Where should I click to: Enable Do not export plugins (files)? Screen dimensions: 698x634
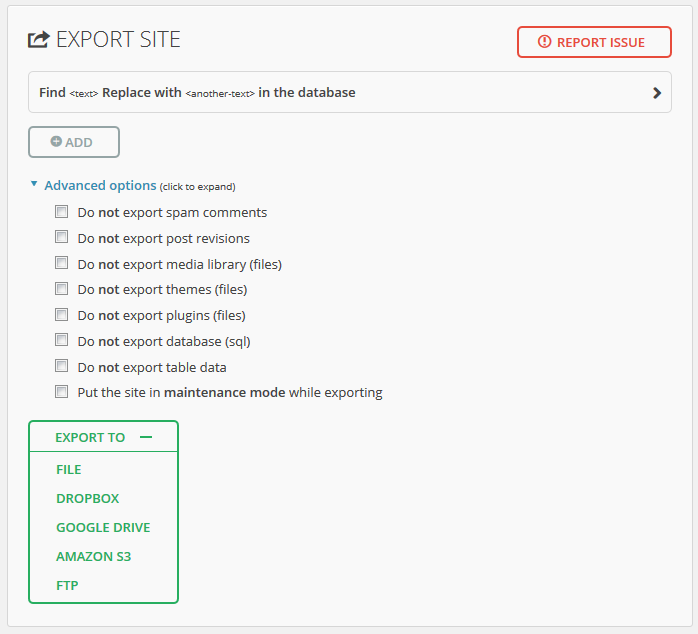pos(61,315)
